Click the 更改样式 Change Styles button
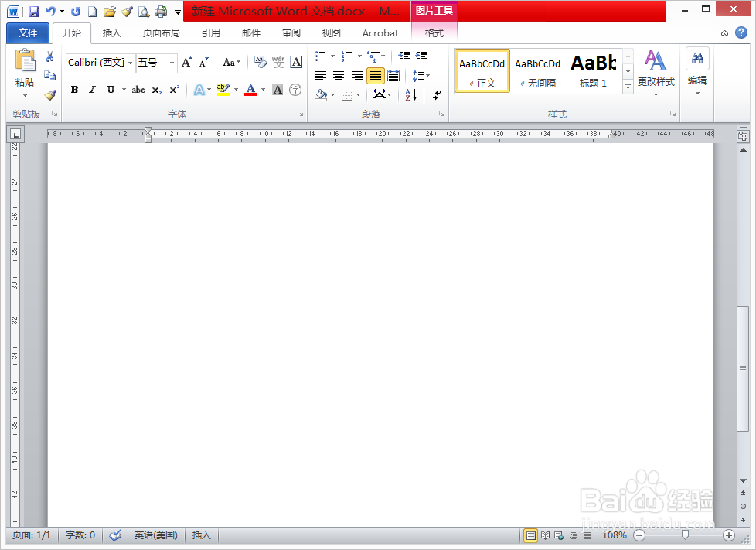 (x=656, y=73)
